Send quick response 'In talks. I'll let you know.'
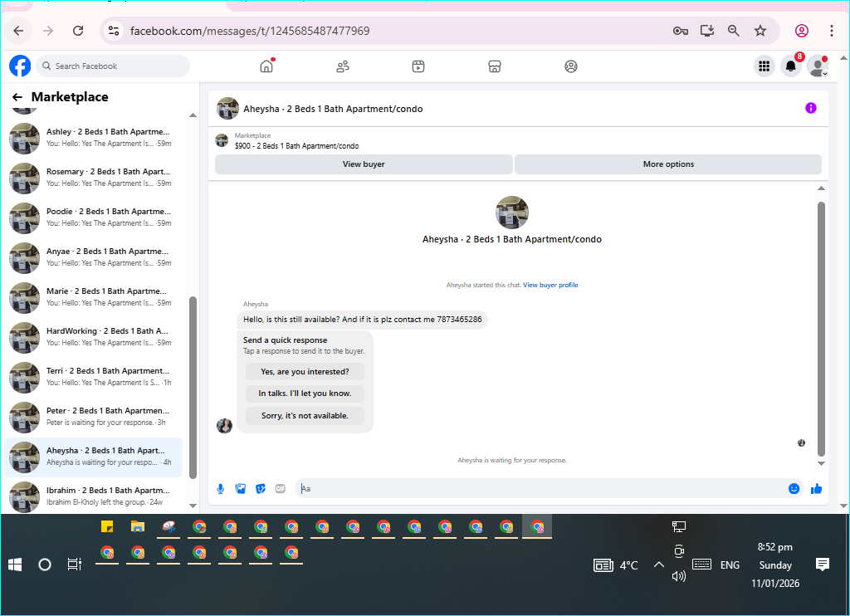The width and height of the screenshot is (850, 616). 305,394
